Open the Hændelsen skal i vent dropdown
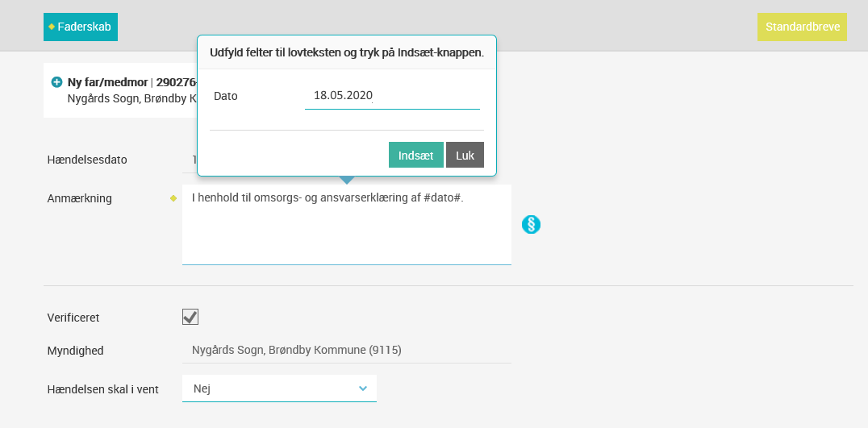 pyautogui.click(x=279, y=389)
